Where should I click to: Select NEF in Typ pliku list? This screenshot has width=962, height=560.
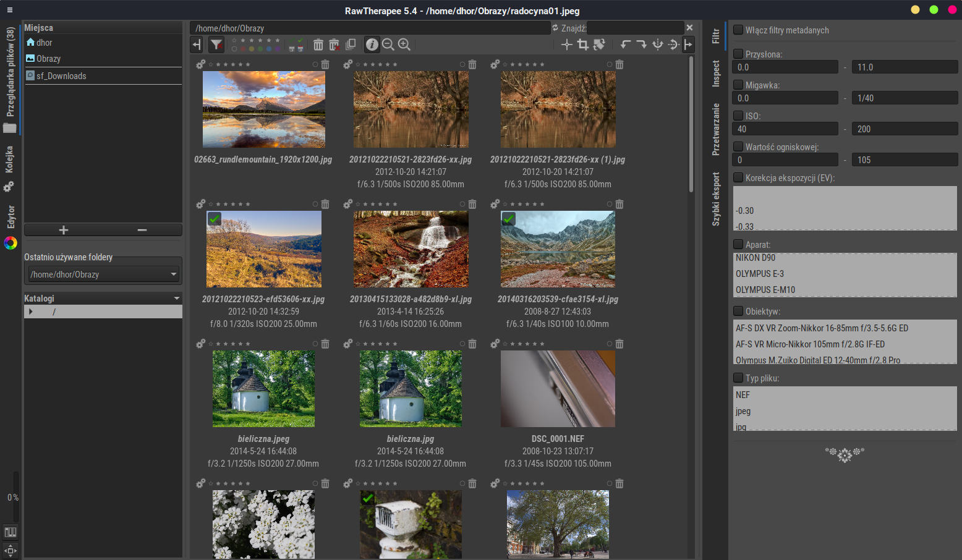pyautogui.click(x=845, y=395)
